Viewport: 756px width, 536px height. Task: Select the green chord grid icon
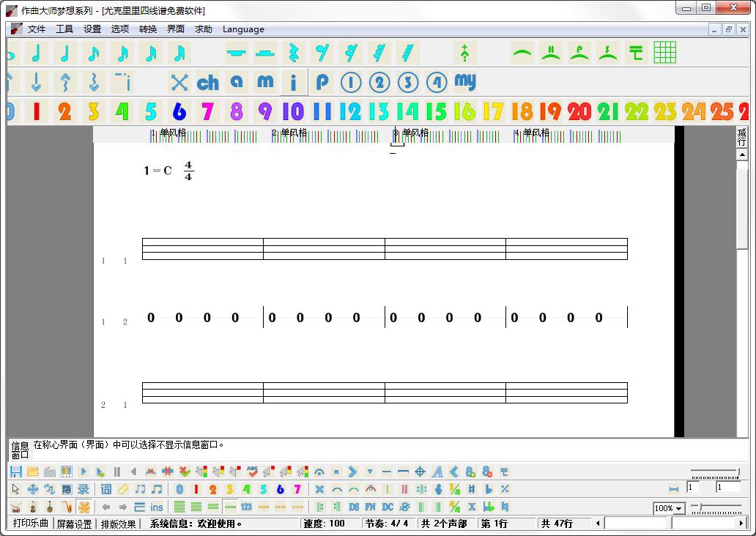tap(664, 53)
